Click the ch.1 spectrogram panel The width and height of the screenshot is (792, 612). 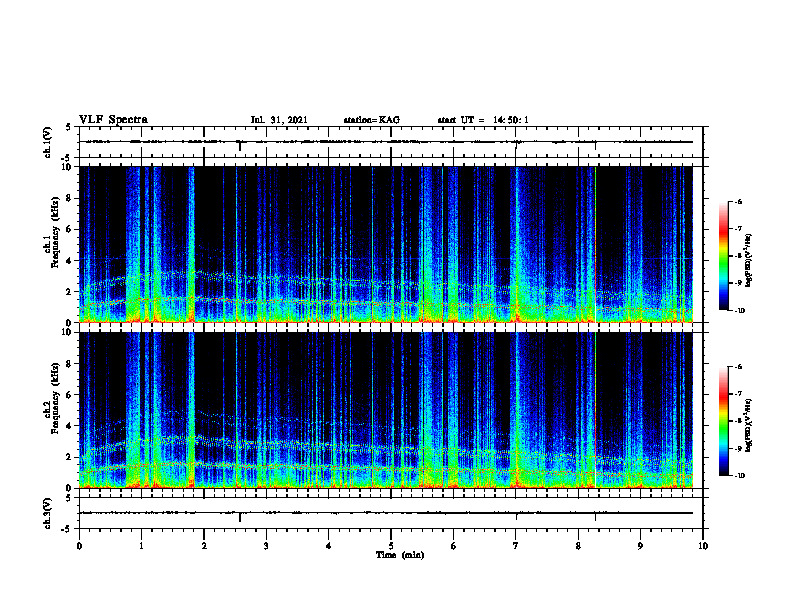pyautogui.click(x=386, y=244)
